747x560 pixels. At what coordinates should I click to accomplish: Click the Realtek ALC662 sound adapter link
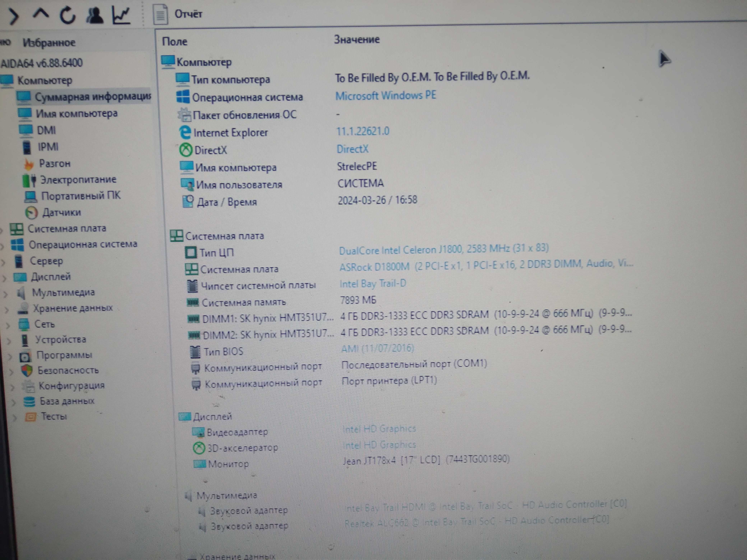(x=477, y=522)
